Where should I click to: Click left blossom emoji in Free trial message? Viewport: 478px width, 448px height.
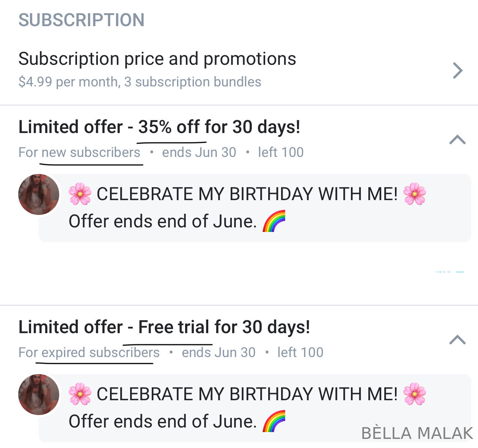[x=80, y=394]
